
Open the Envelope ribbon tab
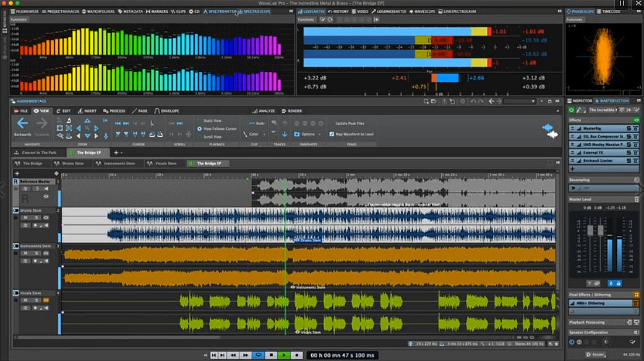point(167,111)
